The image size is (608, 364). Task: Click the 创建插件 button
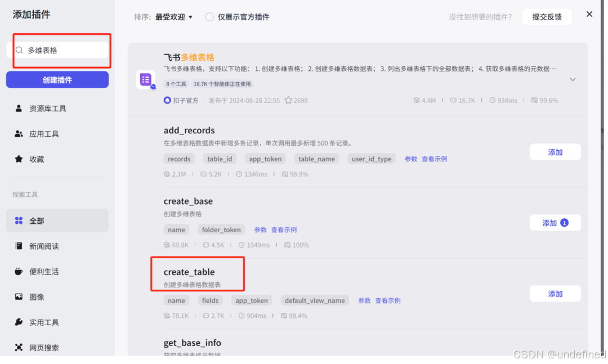tap(57, 80)
